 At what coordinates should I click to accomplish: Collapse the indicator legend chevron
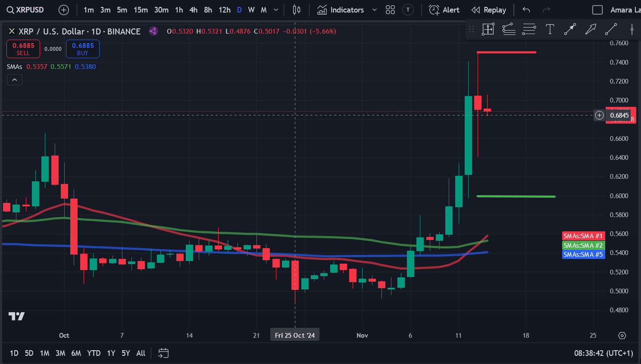pos(14,80)
